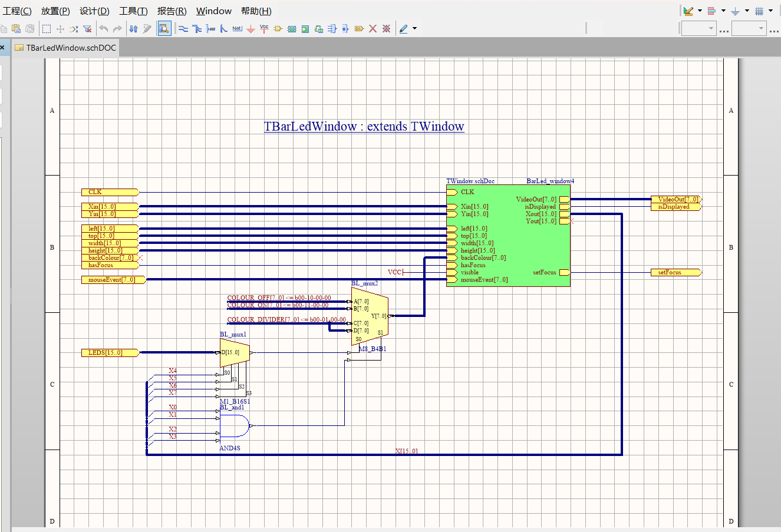Place a GND power port
Screen dimensions: 781x532
250,28
